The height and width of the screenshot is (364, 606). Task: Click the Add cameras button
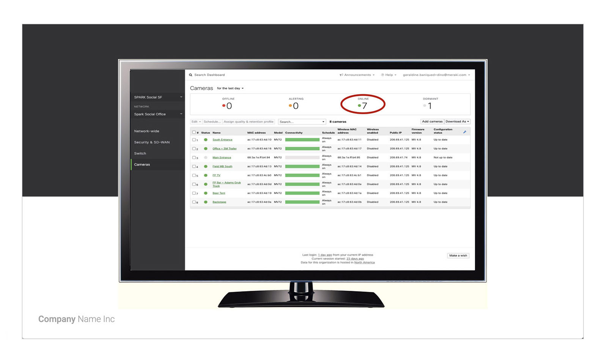(432, 121)
